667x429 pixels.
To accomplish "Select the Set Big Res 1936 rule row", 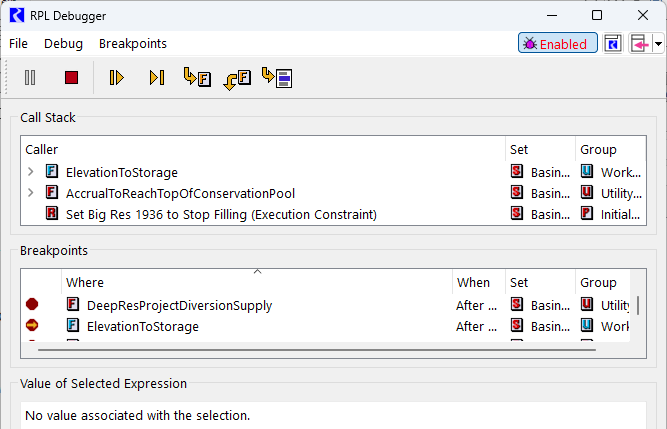I will click(220, 214).
